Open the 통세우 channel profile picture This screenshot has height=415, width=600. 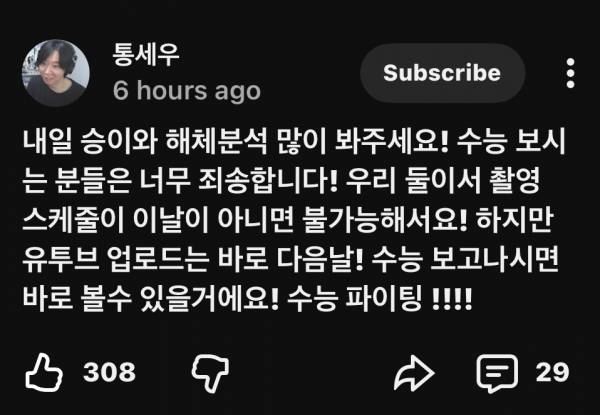pos(56,73)
